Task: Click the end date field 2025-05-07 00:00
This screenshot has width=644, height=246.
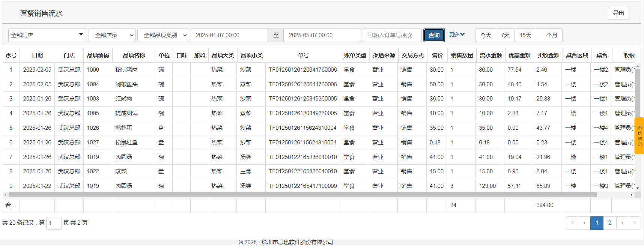Action: pyautogui.click(x=322, y=35)
